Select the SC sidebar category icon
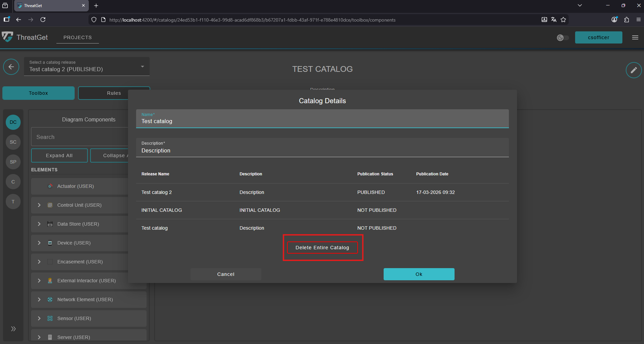Screen dimensions: 644x344 point(13,142)
